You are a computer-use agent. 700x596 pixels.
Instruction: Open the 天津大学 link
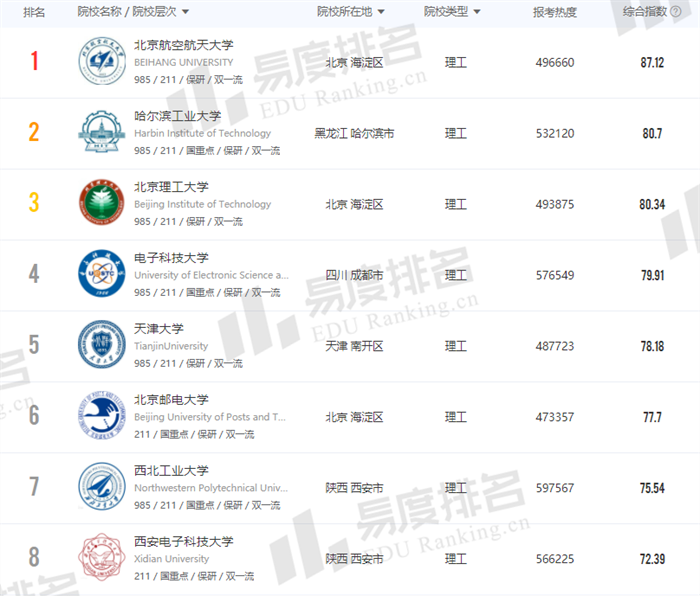click(158, 329)
